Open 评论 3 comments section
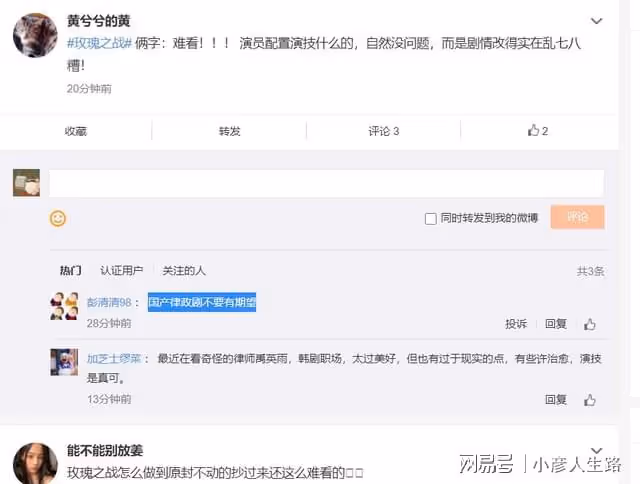 click(383, 131)
